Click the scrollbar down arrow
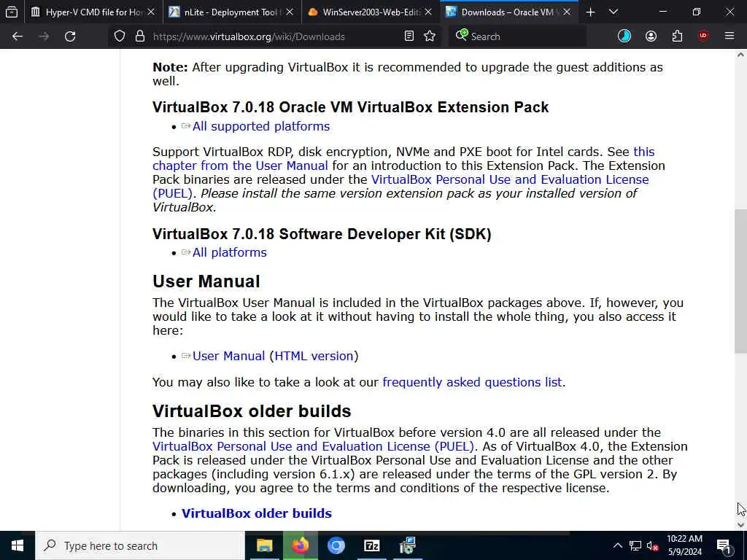The width and height of the screenshot is (747, 560). point(740,525)
